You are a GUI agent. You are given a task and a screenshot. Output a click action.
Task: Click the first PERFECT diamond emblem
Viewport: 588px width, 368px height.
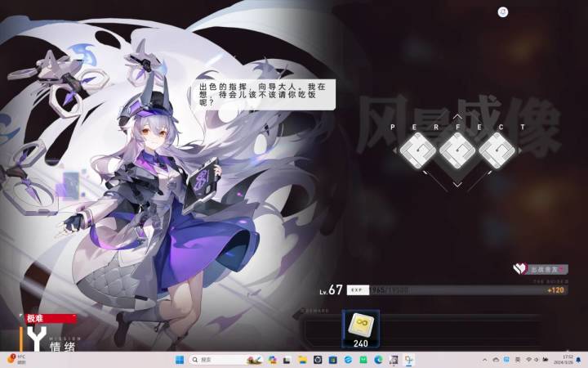pyautogui.click(x=417, y=150)
